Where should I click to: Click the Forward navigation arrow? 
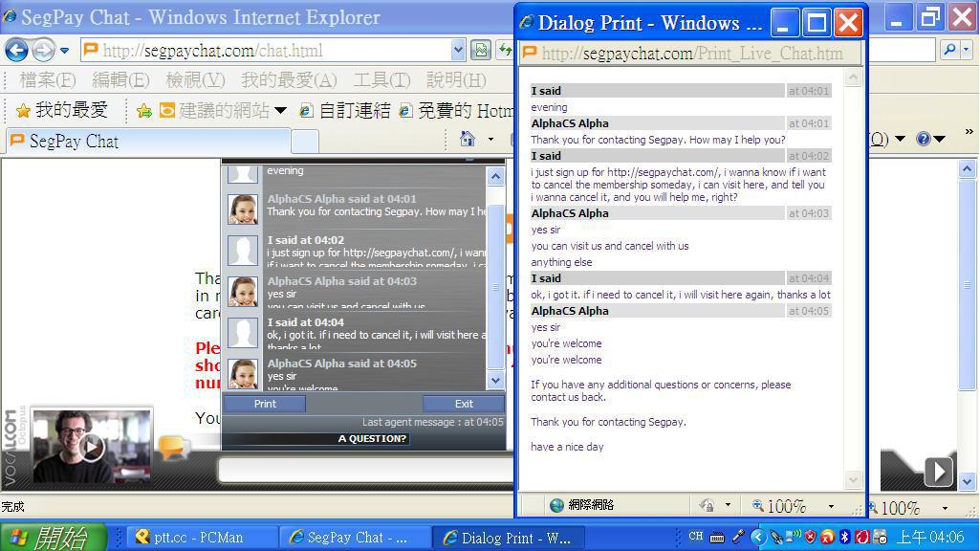point(43,50)
